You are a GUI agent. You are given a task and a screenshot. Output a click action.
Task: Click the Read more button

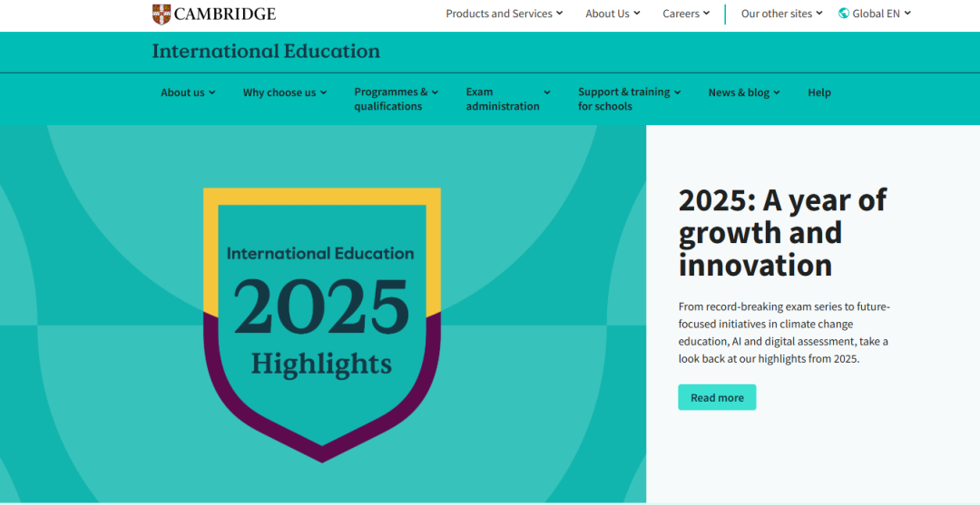pos(717,397)
